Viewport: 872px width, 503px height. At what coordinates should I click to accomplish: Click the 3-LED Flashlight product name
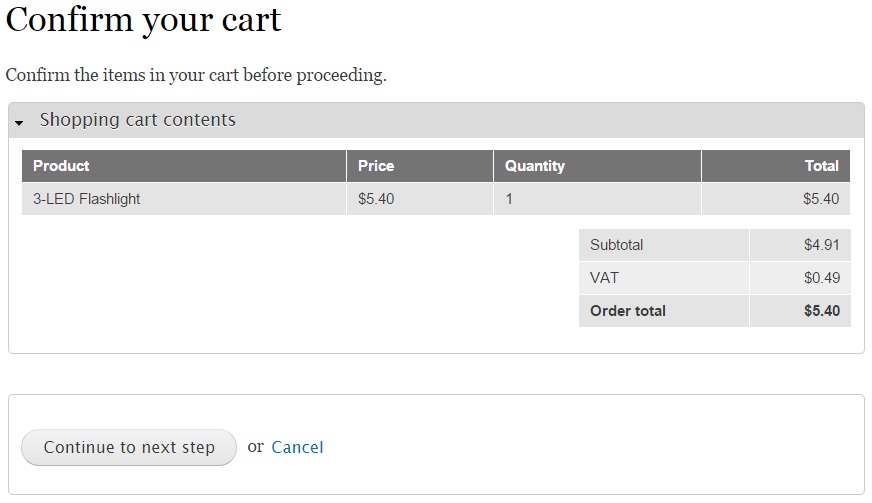[x=87, y=199]
